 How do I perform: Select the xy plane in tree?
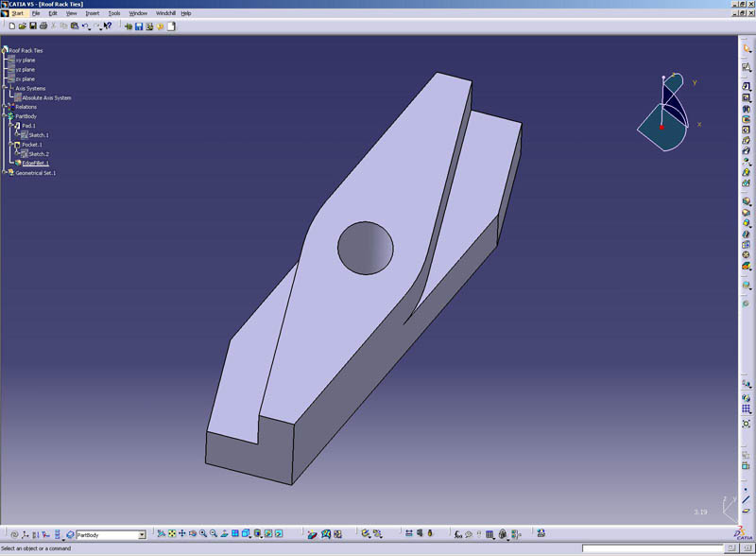[x=25, y=60]
